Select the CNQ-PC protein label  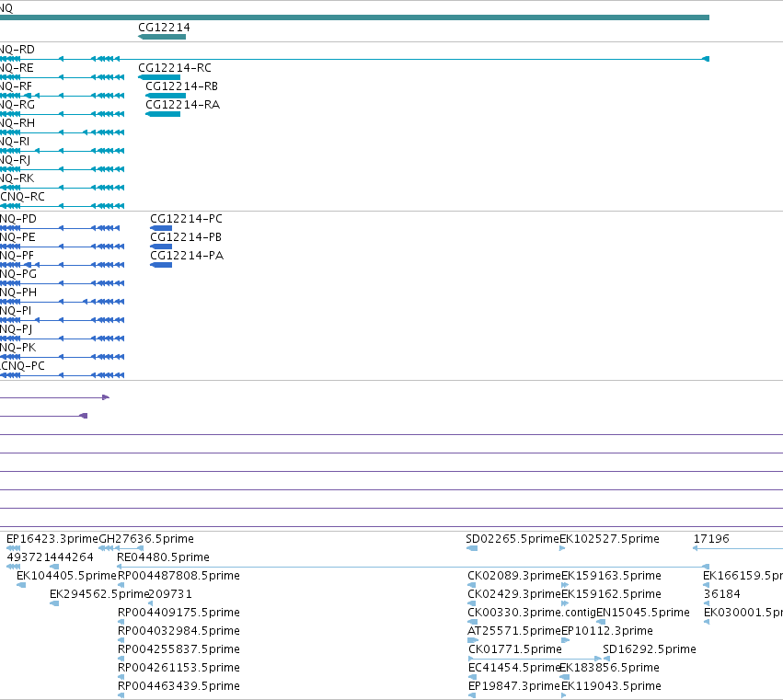tap(22, 366)
